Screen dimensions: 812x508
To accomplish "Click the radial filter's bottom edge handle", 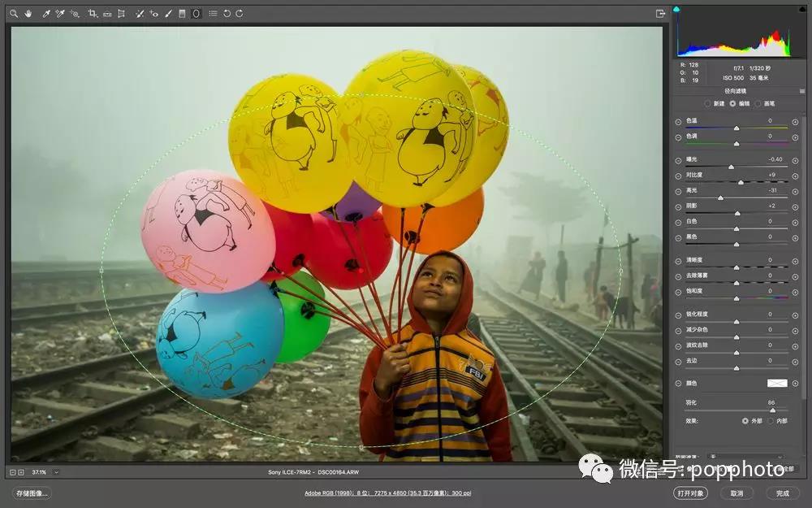I will point(361,447).
